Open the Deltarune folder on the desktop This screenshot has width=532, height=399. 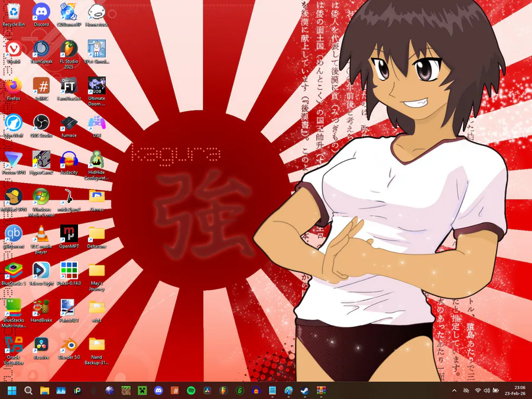coord(97,237)
